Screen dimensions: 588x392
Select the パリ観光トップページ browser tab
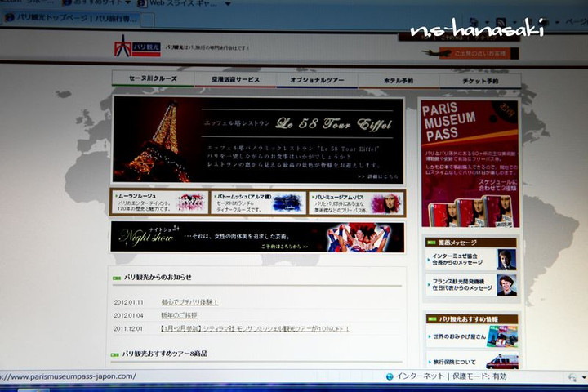pyautogui.click(x=71, y=18)
